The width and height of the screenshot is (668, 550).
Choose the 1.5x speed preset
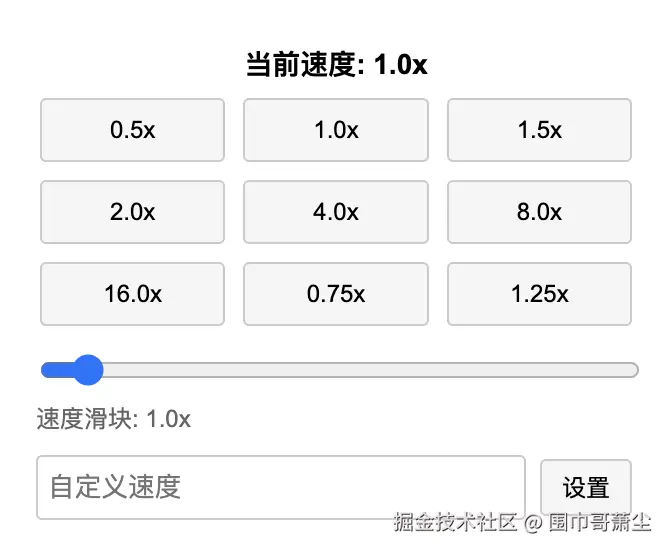[x=539, y=130]
